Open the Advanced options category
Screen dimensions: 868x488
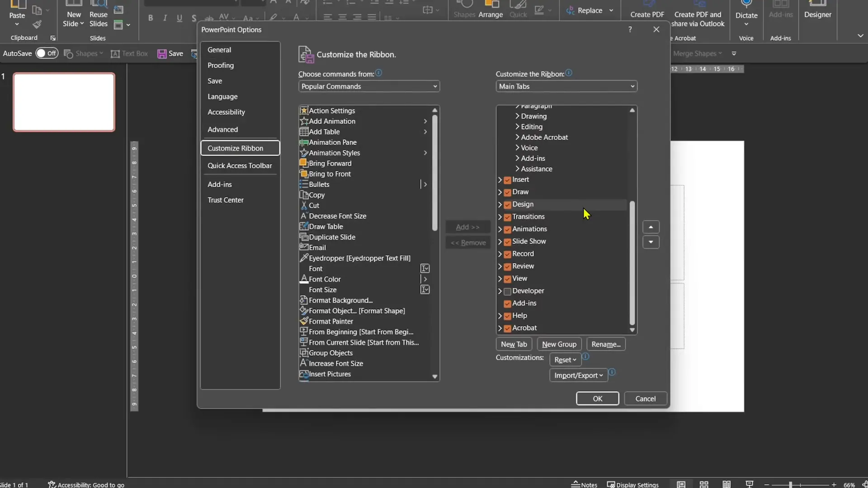tap(240, 129)
